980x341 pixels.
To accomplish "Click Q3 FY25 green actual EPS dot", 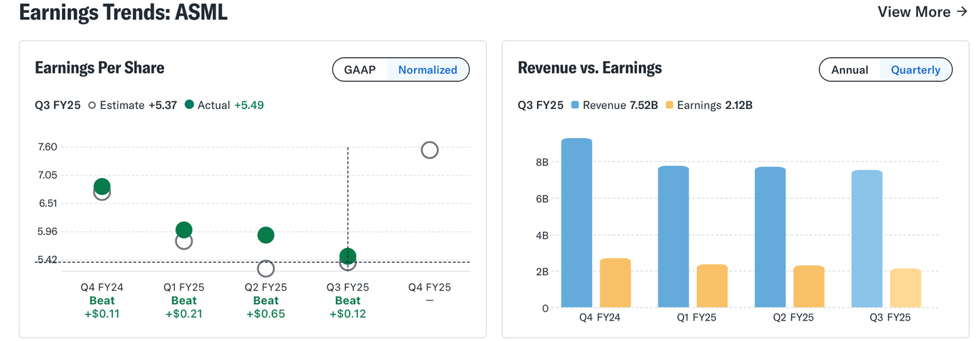I will [x=348, y=255].
